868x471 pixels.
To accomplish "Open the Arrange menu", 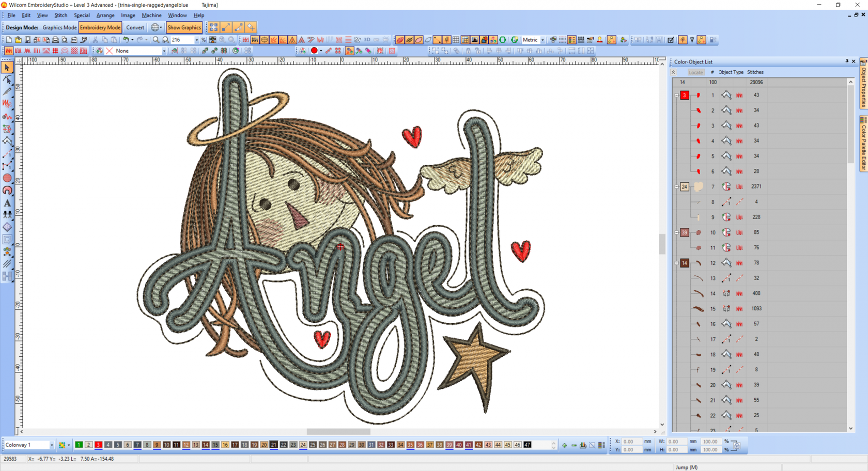I will pos(105,15).
